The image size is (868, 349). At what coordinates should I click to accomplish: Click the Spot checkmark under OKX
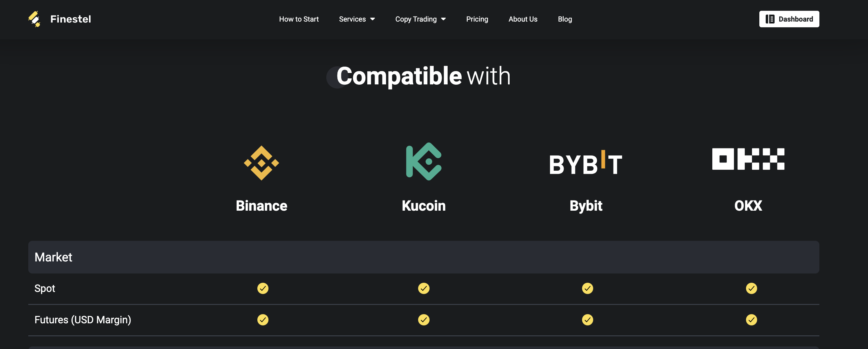pyautogui.click(x=751, y=288)
